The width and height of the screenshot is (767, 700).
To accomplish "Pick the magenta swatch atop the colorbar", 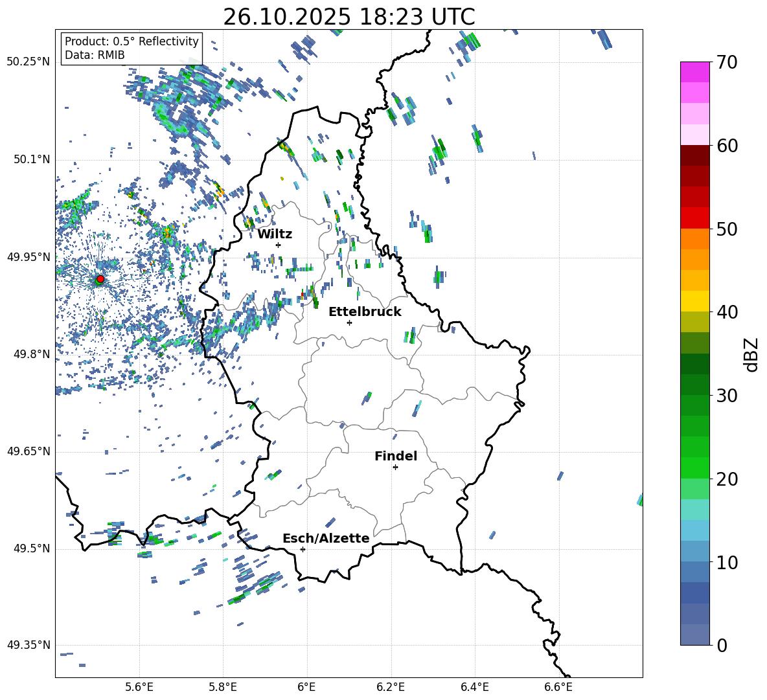I will tap(695, 71).
